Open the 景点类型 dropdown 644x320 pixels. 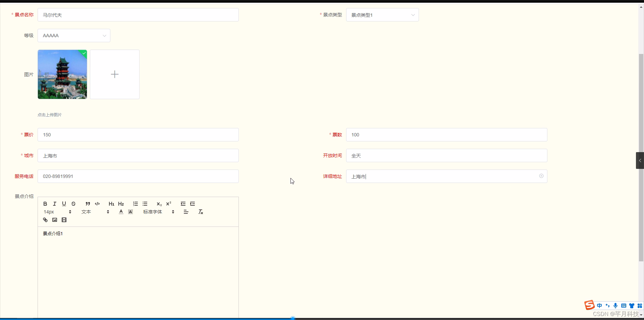(x=382, y=15)
